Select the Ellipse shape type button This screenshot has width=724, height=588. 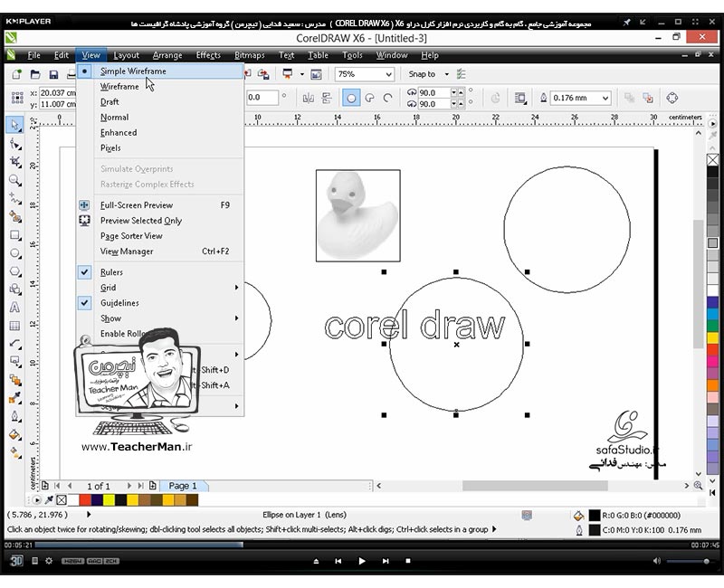pyautogui.click(x=351, y=98)
